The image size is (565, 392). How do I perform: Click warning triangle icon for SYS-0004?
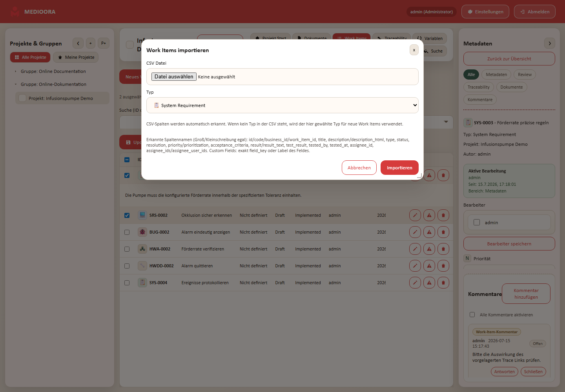point(429,283)
